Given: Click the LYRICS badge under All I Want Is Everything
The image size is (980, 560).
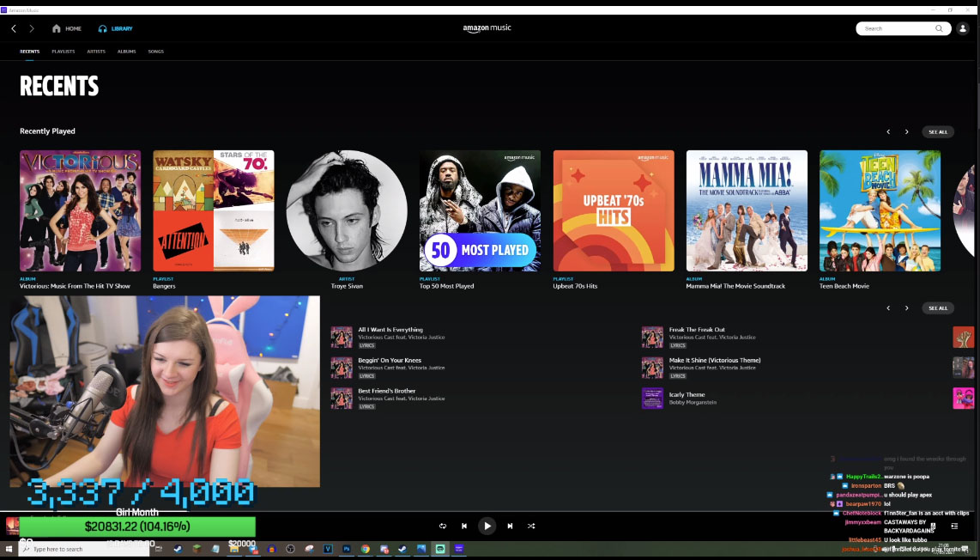Looking at the screenshot, I should pos(367,345).
